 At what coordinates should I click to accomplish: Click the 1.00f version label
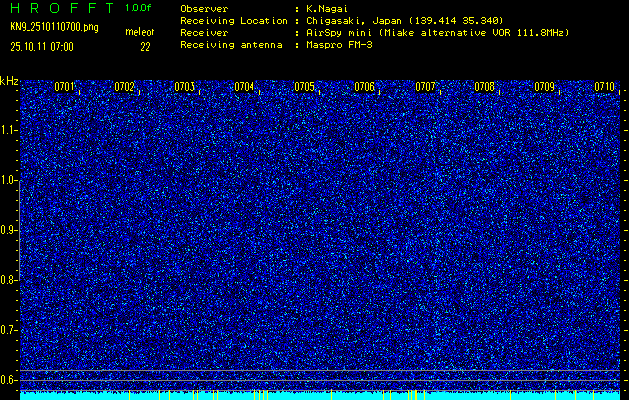point(139,7)
